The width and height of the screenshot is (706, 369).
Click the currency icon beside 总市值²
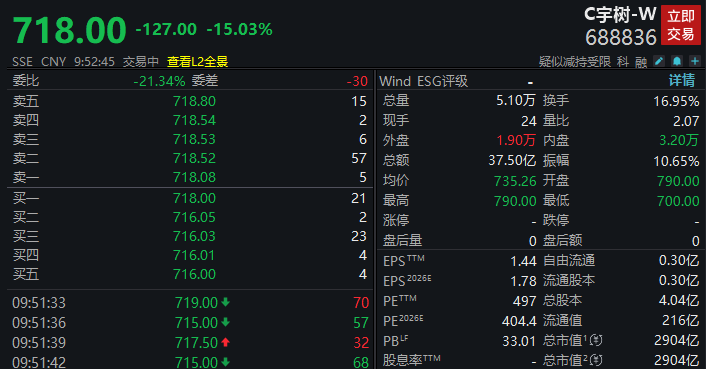pyautogui.click(x=596, y=360)
